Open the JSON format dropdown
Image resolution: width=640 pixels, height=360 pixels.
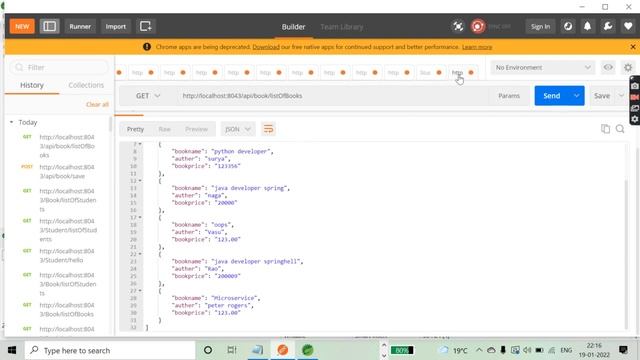pos(238,129)
